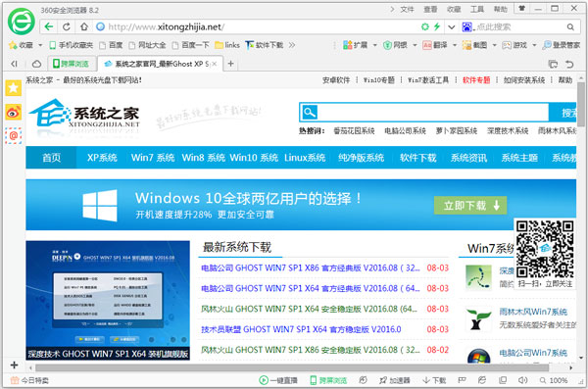The image size is (588, 389).
Task: Open the Weibo eye sidebar icon
Action: tap(13, 112)
